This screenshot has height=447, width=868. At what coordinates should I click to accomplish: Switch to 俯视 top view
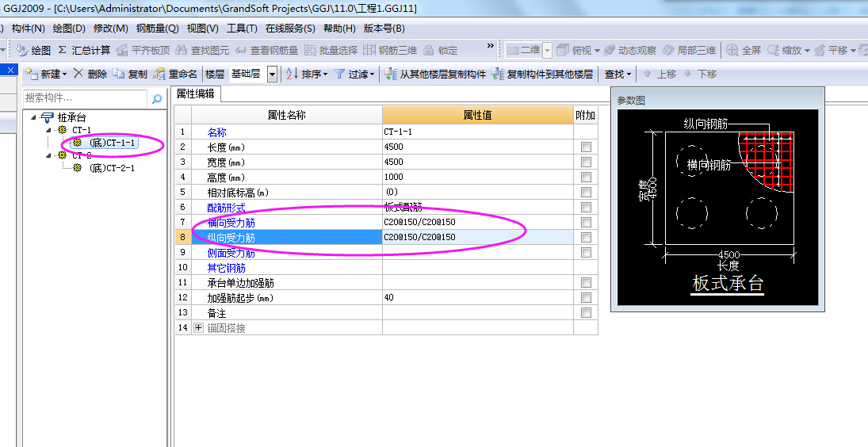pyautogui.click(x=575, y=51)
